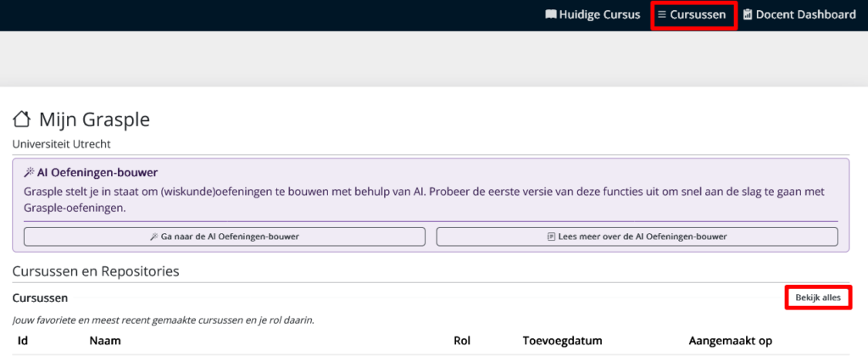Click the Id column header
This screenshot has height=356, width=868.
[23, 340]
